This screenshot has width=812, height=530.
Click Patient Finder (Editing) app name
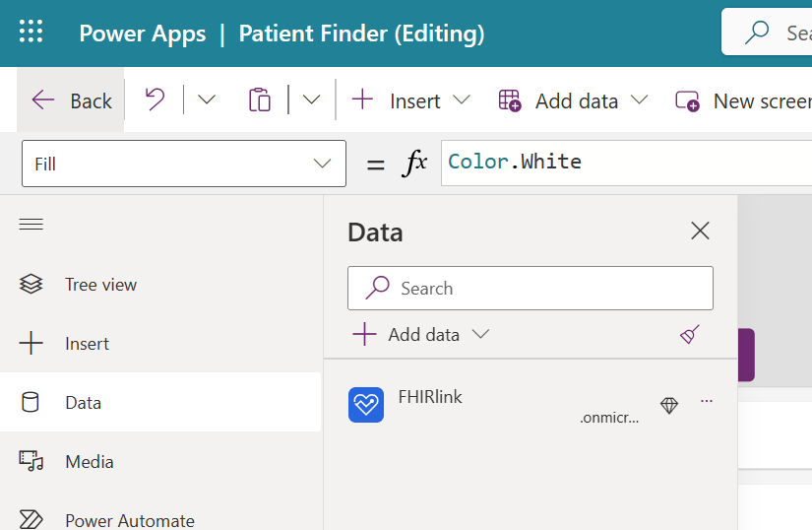361,33
